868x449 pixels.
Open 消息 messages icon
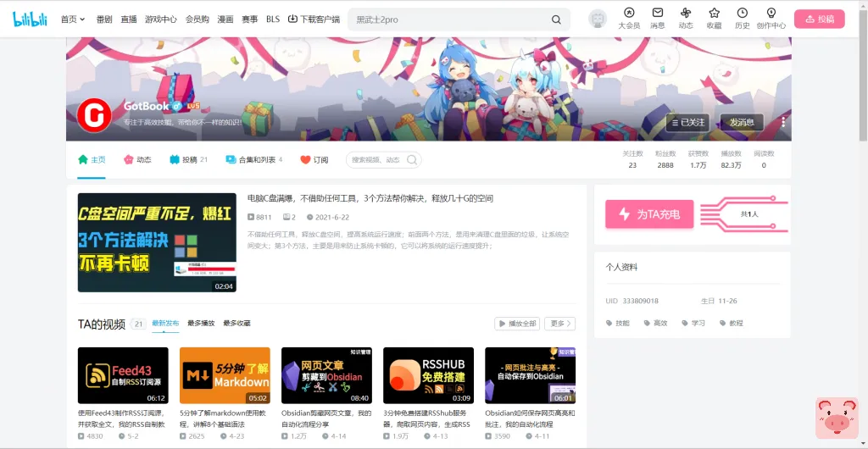(658, 19)
